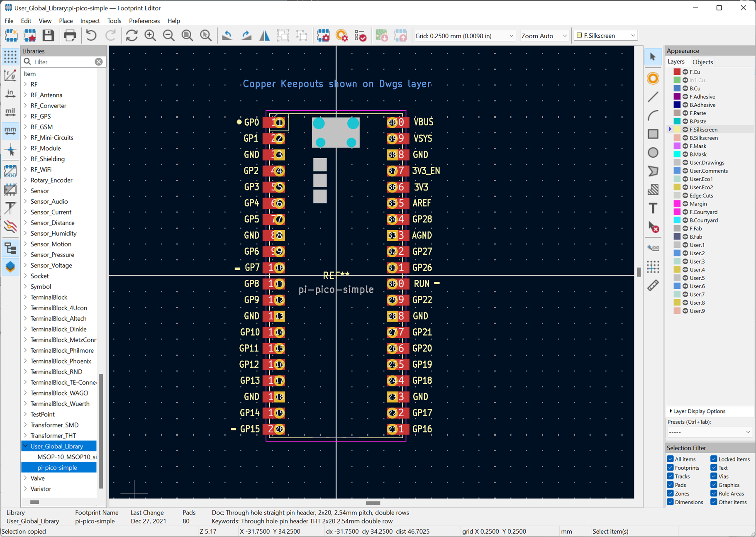756x537 pixels.
Task: Select the Draw Line tool
Action: click(x=653, y=97)
